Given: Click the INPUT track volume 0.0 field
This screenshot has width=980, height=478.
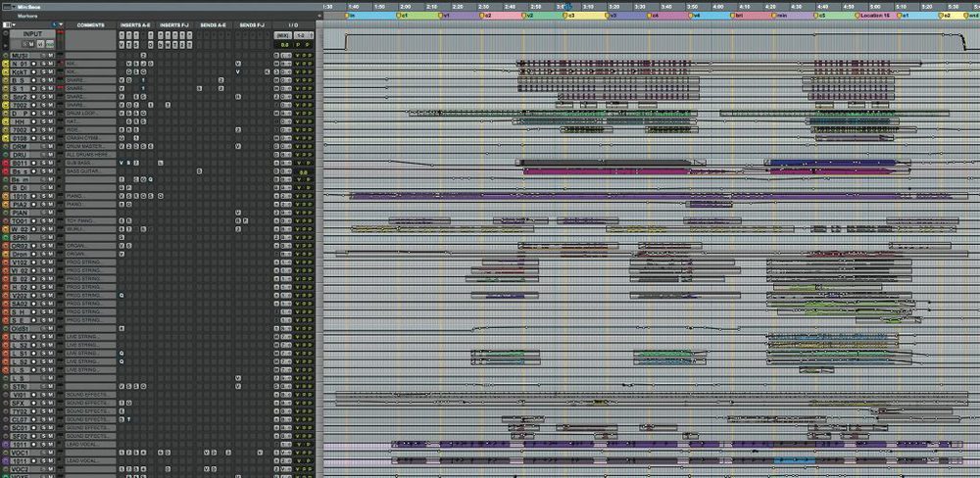Looking at the screenshot, I should click(x=285, y=45).
